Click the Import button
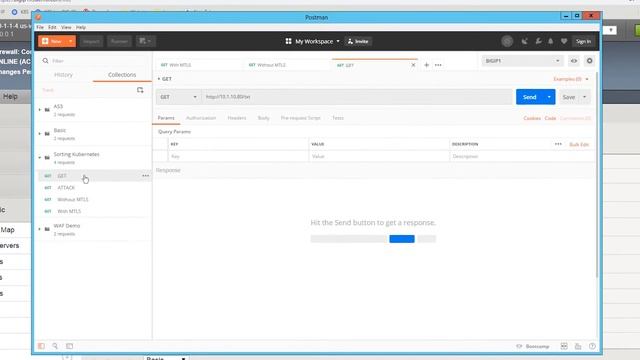The width and height of the screenshot is (640, 360). pyautogui.click(x=91, y=41)
